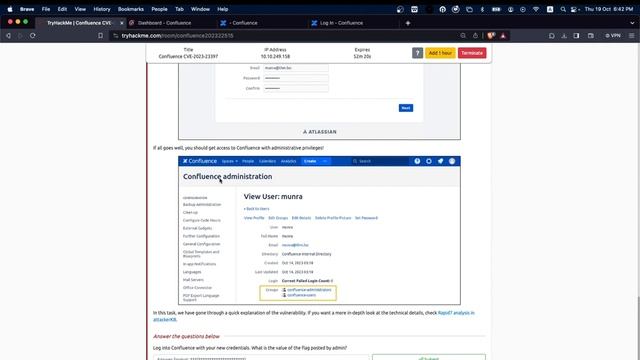Open the Brave application menu
The image size is (640, 360).
pyautogui.click(x=27, y=9)
